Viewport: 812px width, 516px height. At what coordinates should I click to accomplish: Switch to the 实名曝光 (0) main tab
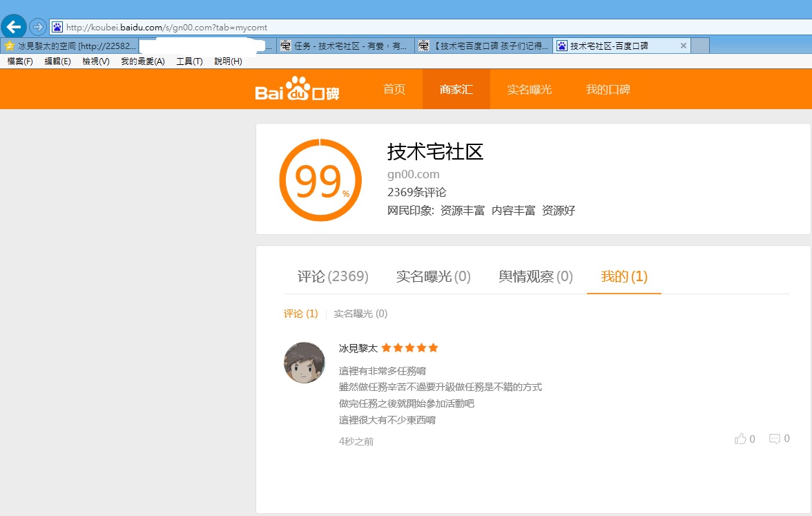433,277
